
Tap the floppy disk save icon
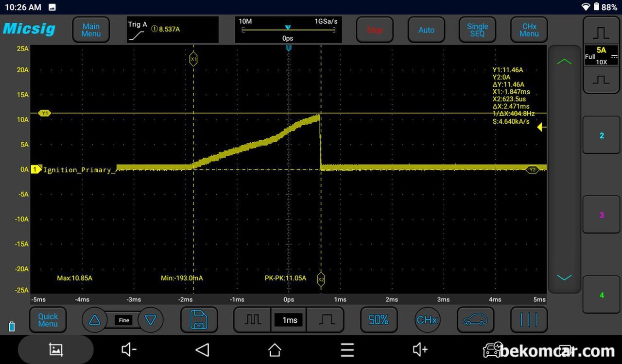[199, 320]
